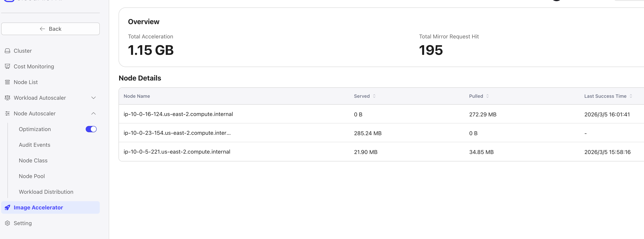The image size is (644, 239).
Task: Click the Workload Autoscaler scales icon
Action: click(7, 98)
